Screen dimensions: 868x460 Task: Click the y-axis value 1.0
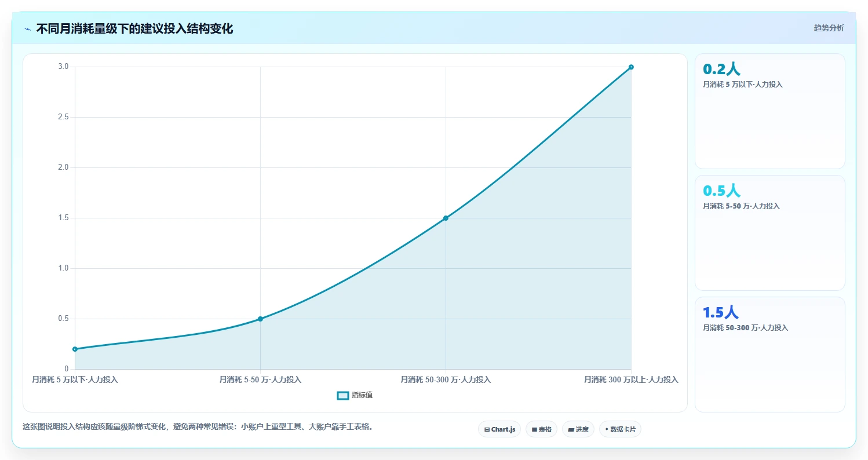pos(63,268)
